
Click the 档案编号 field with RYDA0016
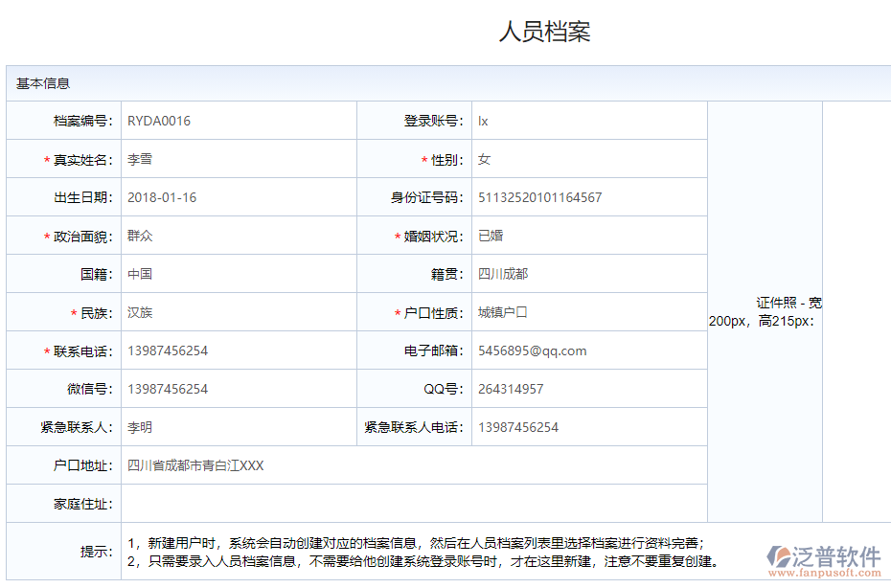coord(238,121)
